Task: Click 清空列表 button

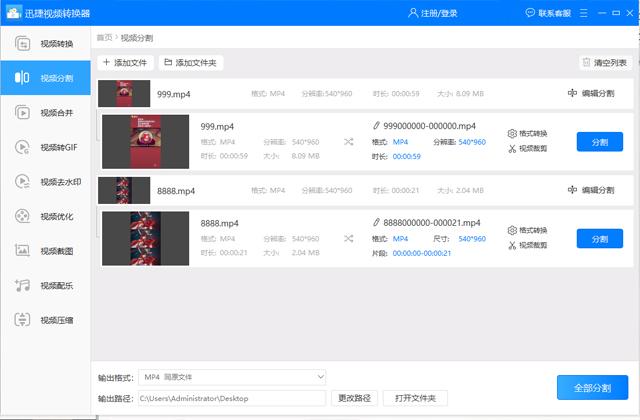Action: coord(605,62)
